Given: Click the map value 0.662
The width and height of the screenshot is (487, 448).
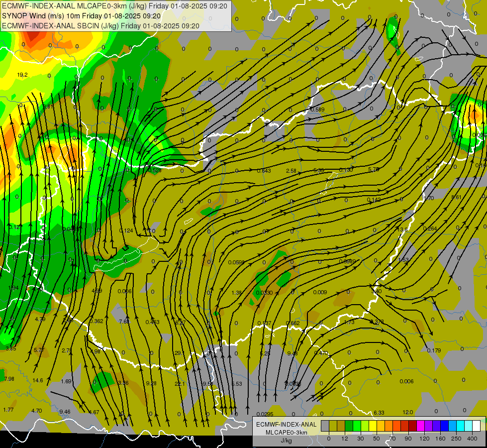Looking at the screenshot, I should 292,323.
